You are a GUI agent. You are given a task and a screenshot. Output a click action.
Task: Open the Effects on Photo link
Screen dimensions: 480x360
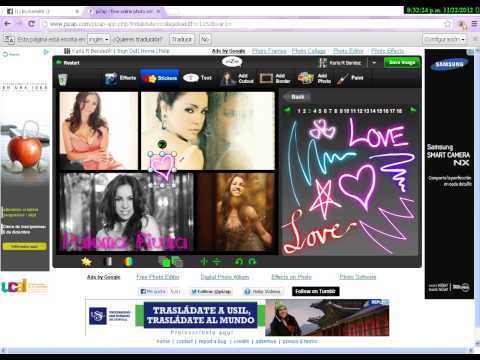[x=291, y=277]
